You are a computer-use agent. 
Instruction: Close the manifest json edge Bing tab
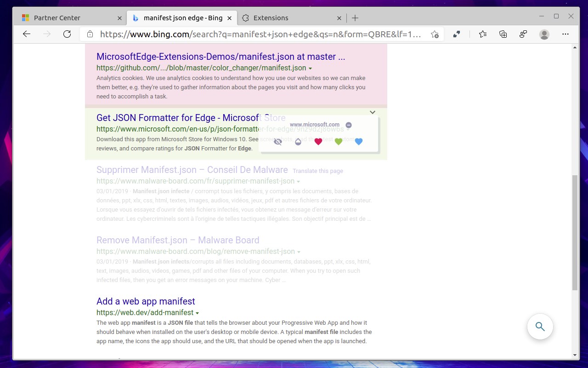point(230,18)
